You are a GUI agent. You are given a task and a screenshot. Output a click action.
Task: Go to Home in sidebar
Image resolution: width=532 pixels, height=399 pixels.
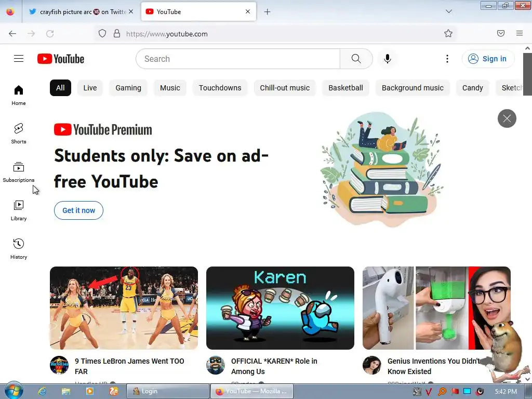tap(19, 96)
